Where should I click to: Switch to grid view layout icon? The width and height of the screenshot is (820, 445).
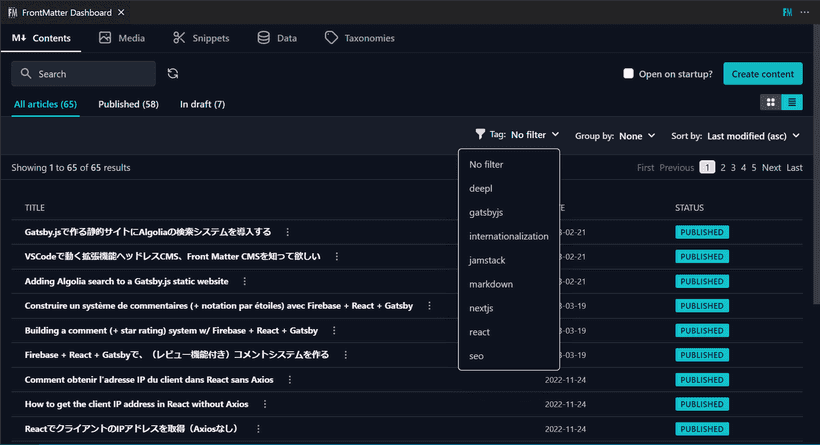[x=770, y=102]
